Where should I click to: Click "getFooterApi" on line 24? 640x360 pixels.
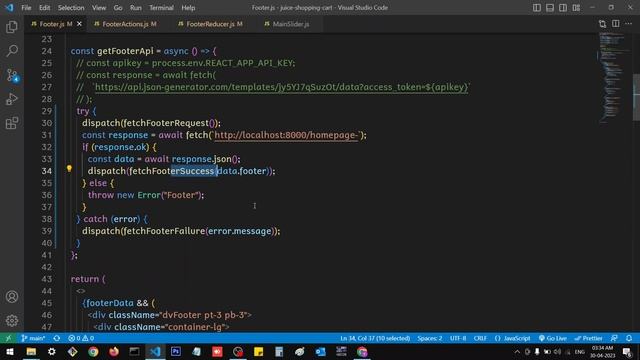[125, 51]
